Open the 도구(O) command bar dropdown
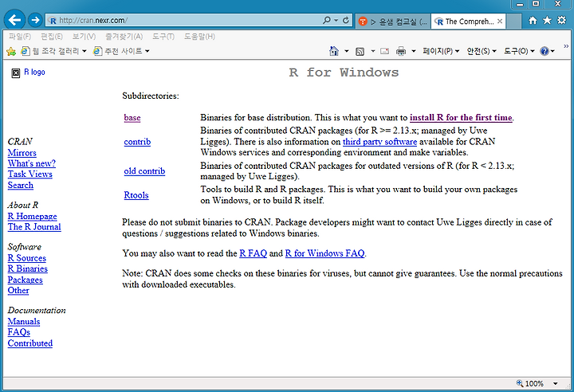Screen dimensions: 574x392 click(x=519, y=51)
